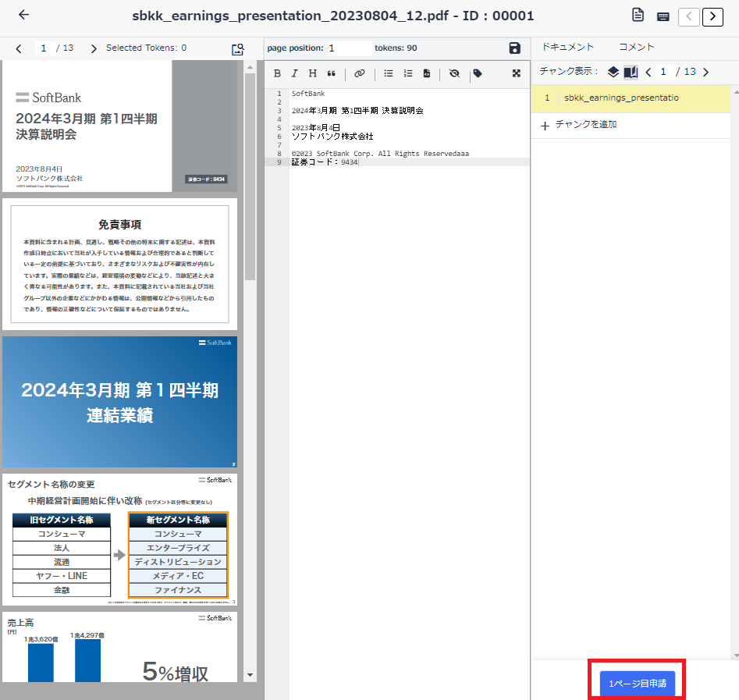Screen dimensions: 739x700
Task: Click editor line ソフトバンク株式会社
Action: (x=332, y=137)
